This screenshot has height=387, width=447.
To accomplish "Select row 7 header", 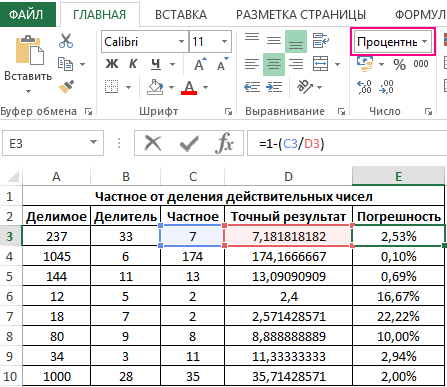I will point(10,316).
